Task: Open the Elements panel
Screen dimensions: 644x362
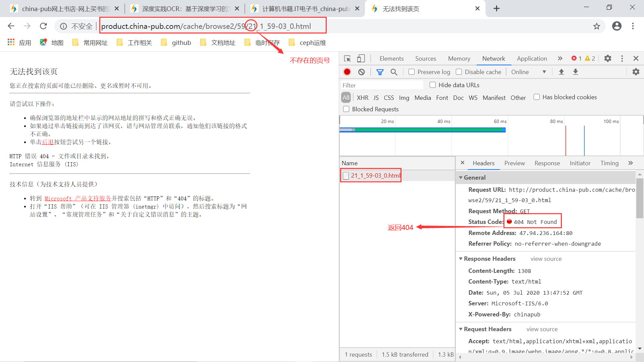Action: click(391, 58)
